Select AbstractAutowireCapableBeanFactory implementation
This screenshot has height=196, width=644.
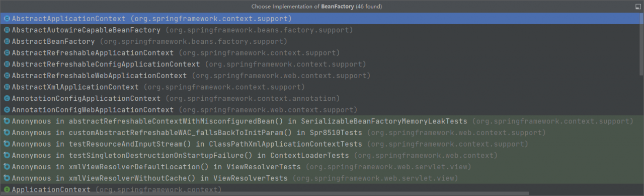(x=319, y=30)
